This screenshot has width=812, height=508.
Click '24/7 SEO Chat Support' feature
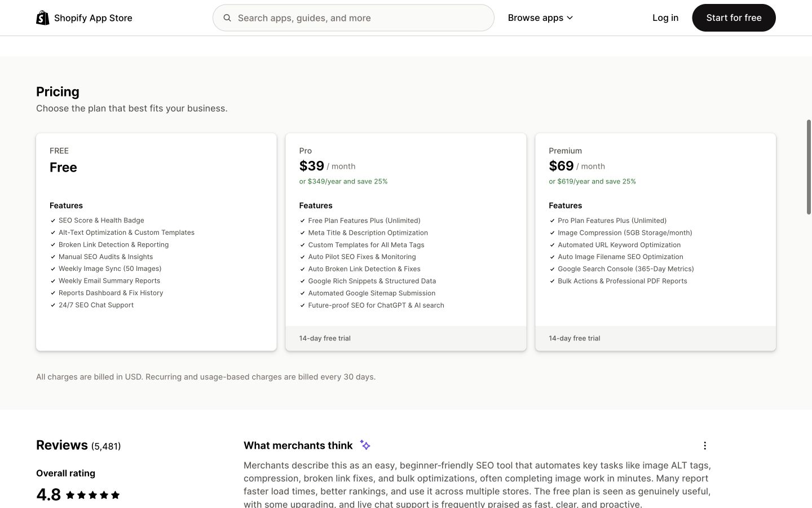tap(96, 305)
